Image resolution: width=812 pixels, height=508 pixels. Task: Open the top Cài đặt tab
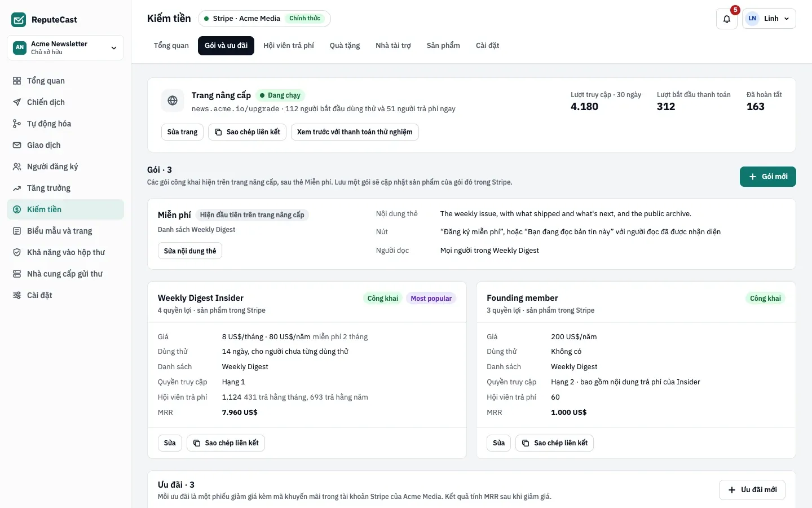tap(487, 46)
